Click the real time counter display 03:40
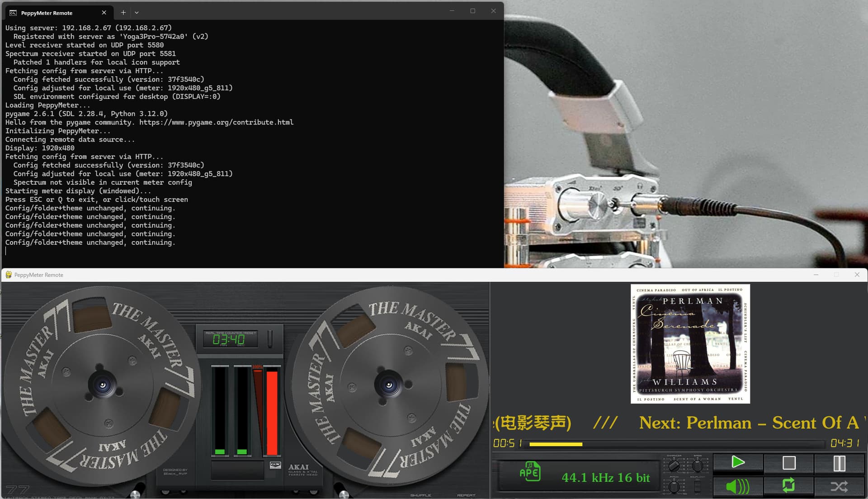This screenshot has width=868, height=499. [229, 339]
